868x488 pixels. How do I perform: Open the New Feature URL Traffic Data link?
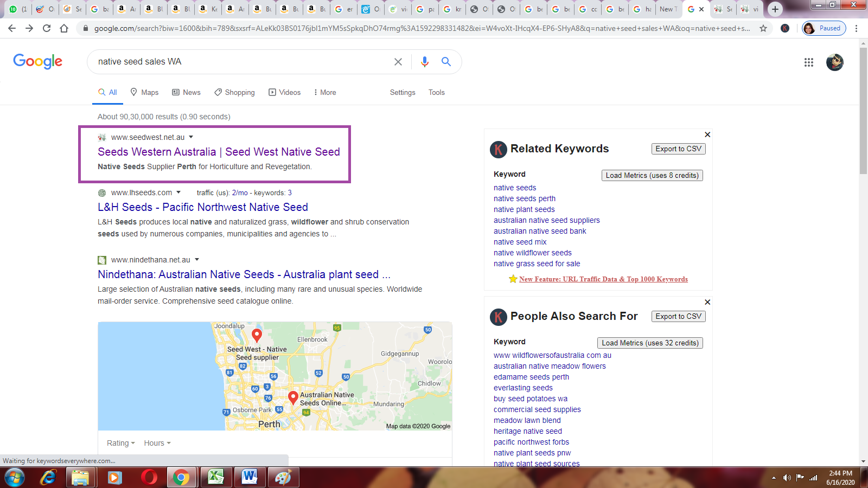tap(603, 279)
